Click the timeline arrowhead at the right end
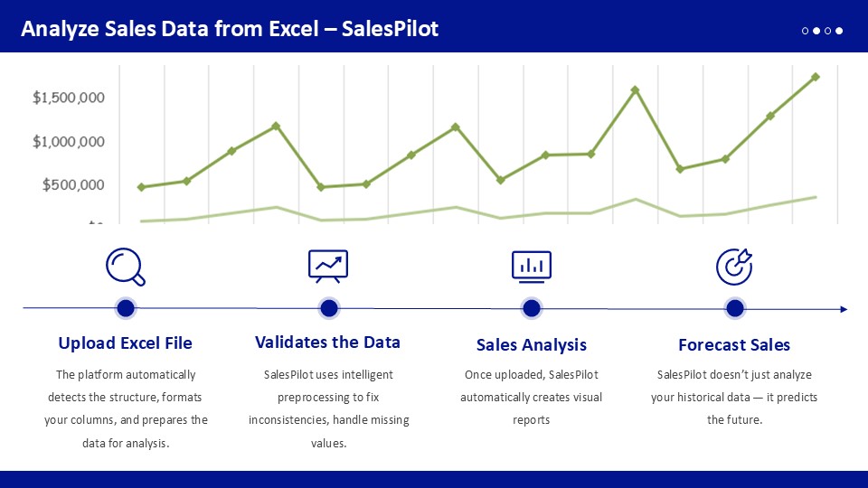 [843, 309]
